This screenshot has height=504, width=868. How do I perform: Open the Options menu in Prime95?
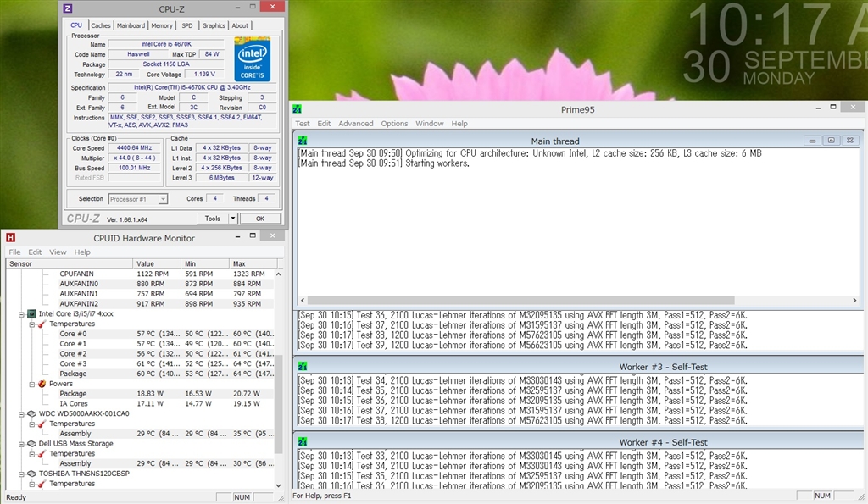coord(394,124)
